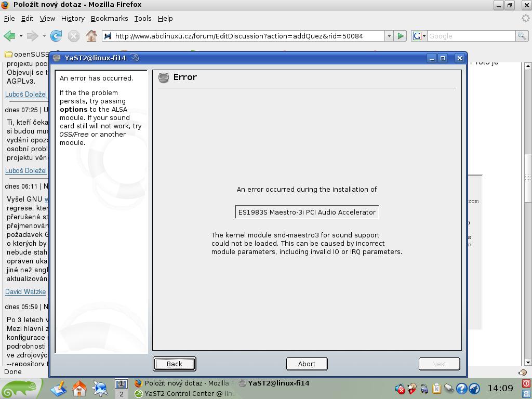532x399 pixels.
Task: Click the removable device tray icon
Action: click(x=449, y=388)
